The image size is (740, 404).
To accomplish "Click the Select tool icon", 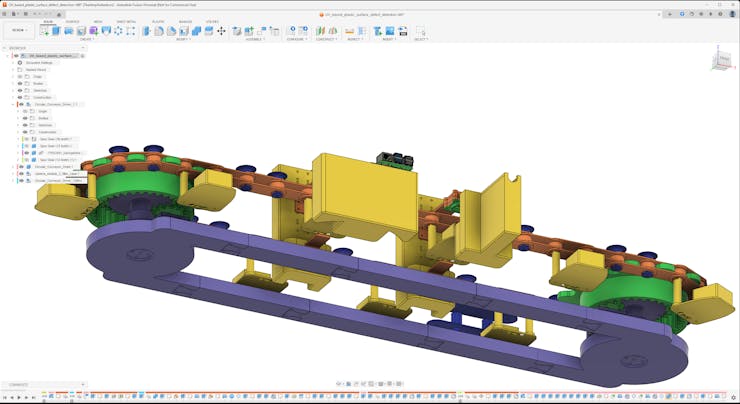I will coord(420,31).
